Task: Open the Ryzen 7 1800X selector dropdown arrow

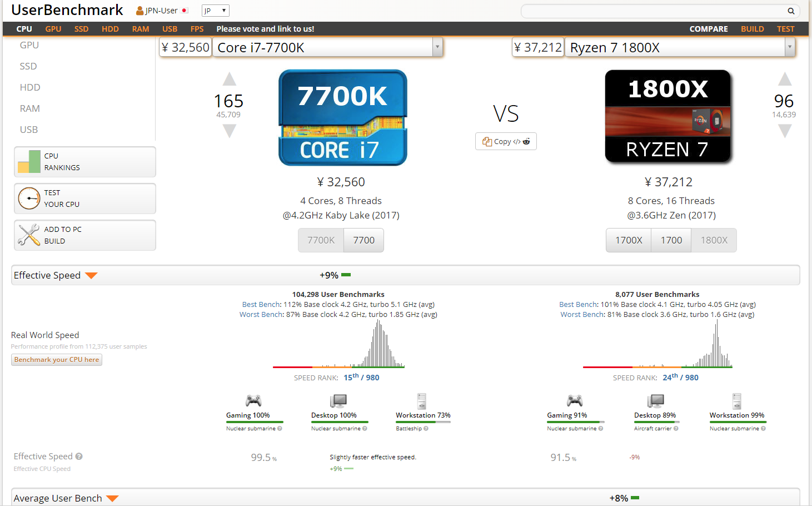Action: [790, 47]
